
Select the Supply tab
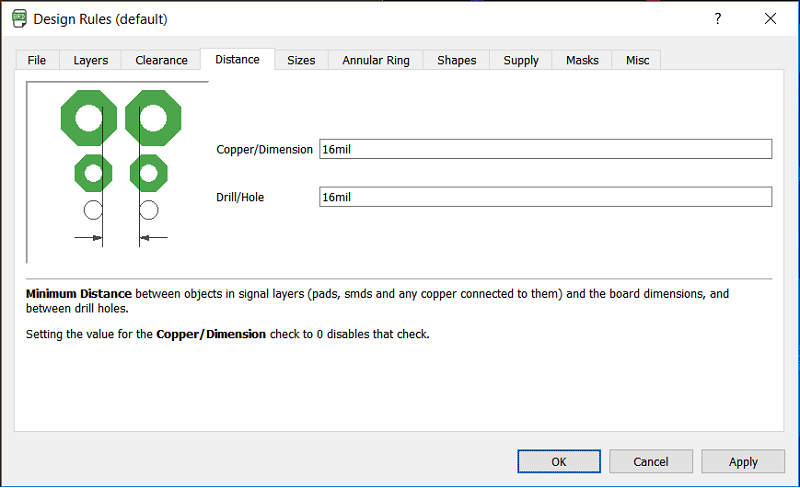tap(521, 60)
